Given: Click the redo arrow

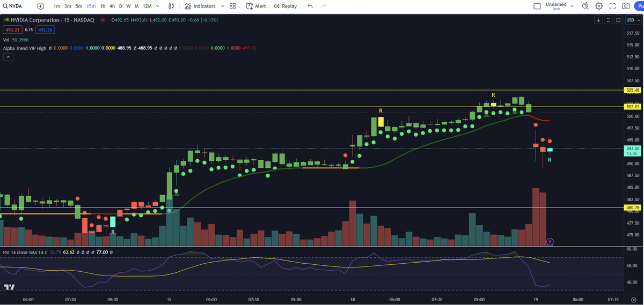Looking at the screenshot, I should tap(323, 6).
